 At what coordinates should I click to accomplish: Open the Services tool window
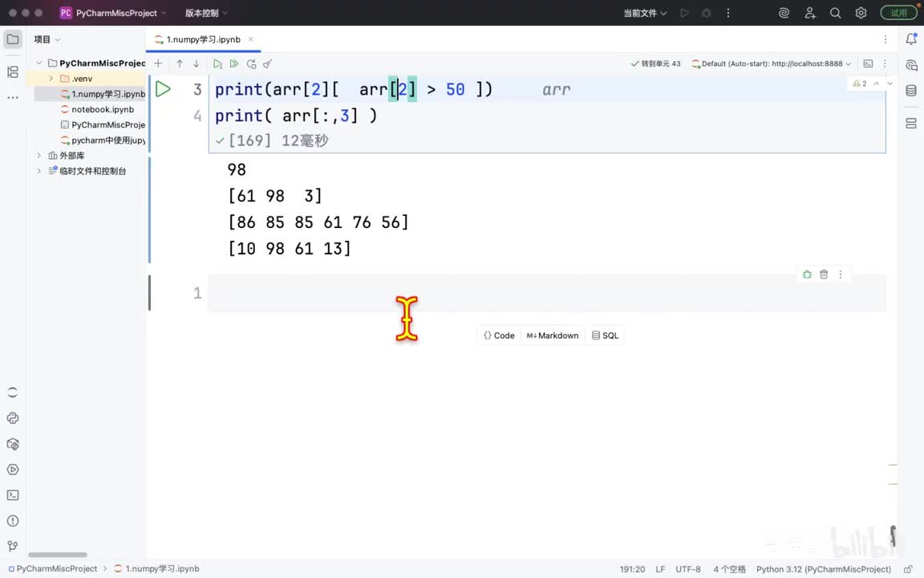tap(12, 470)
